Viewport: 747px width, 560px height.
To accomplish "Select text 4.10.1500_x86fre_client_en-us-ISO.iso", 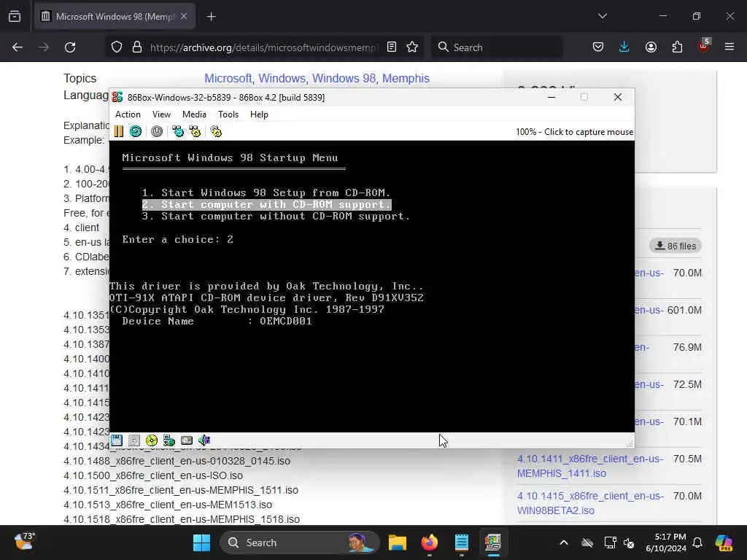I will tap(153, 475).
